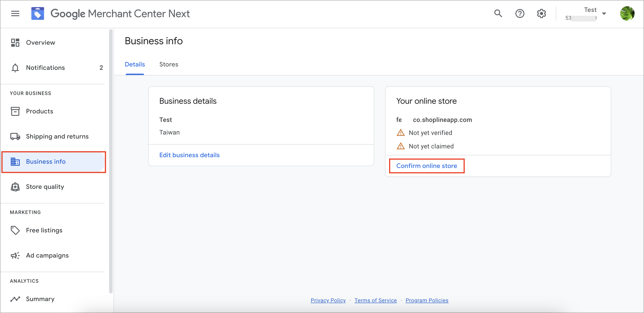Click the Store quality badge icon
644x313 pixels.
[15, 187]
